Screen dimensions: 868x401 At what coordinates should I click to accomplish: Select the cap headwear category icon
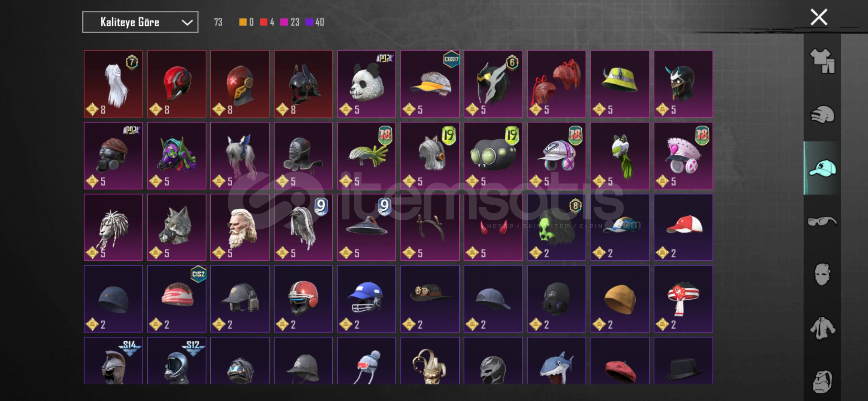(x=822, y=168)
